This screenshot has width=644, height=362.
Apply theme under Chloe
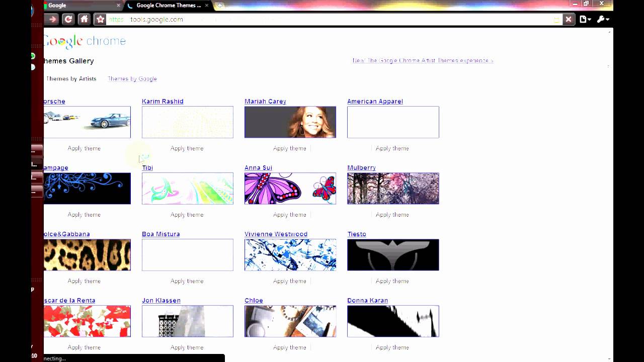(x=289, y=347)
